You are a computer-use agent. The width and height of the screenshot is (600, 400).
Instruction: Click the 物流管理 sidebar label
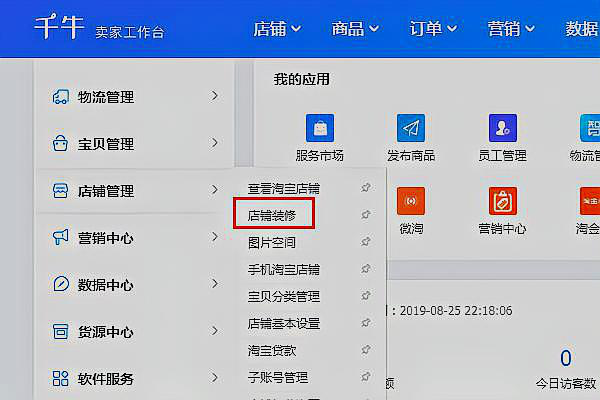click(x=106, y=97)
